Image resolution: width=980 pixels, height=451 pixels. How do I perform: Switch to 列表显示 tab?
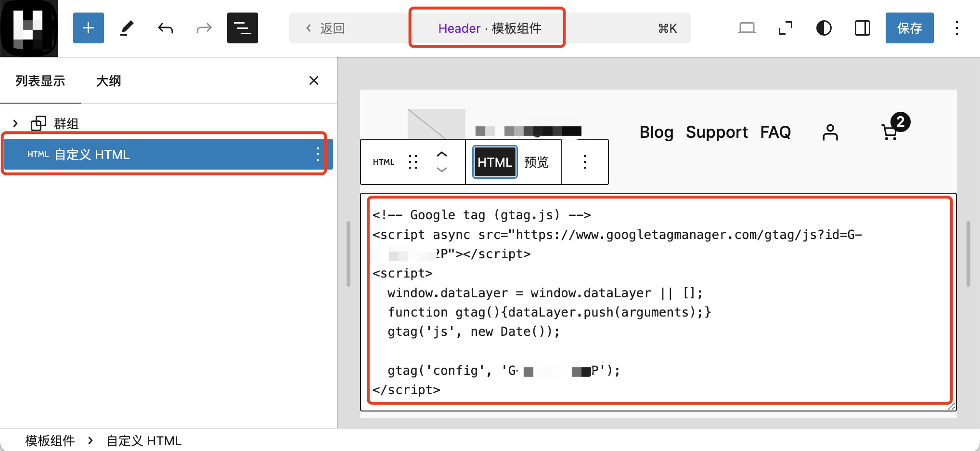[40, 81]
